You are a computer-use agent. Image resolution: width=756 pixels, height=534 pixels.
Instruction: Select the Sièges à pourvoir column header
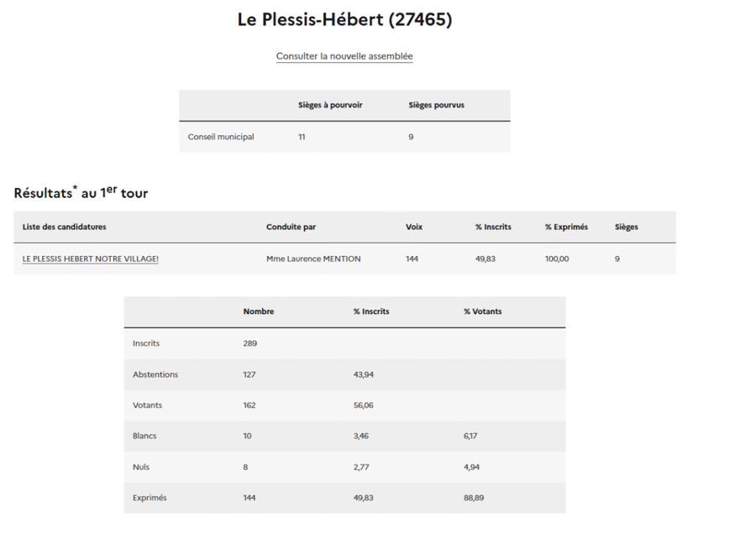coord(330,105)
